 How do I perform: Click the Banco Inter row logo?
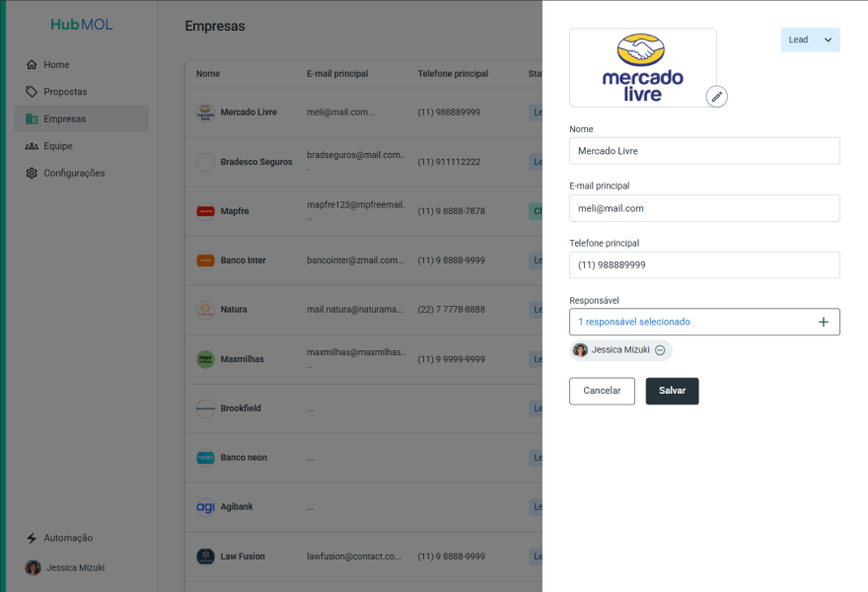[x=205, y=260]
